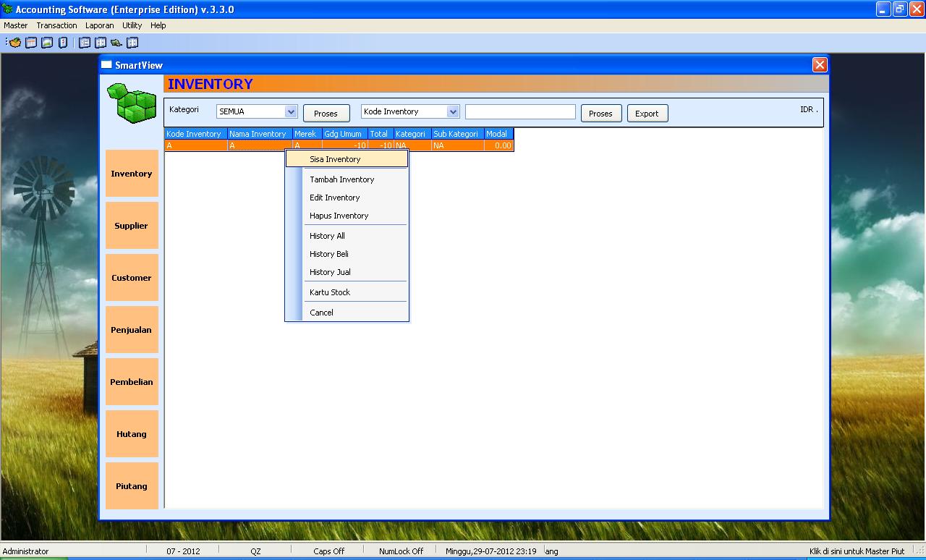
Task: Click the Sub Kategori column header
Action: [x=458, y=134]
